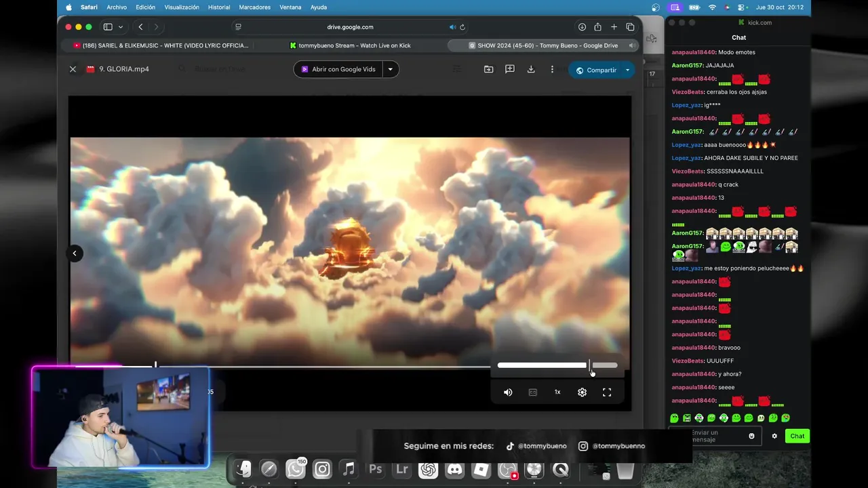Switch to the tommybueno Stream Kick tab
The width and height of the screenshot is (868, 488).
coord(350,45)
